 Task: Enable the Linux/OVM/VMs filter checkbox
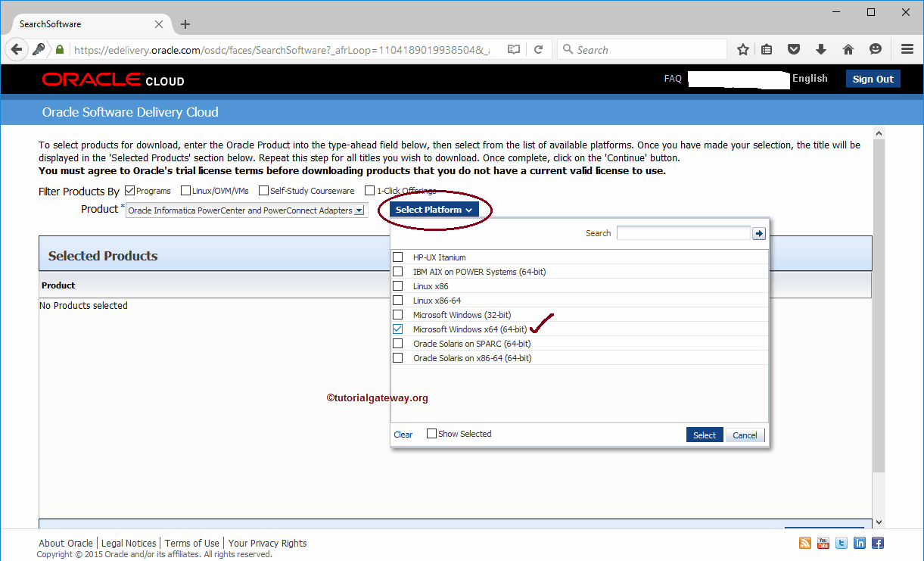click(185, 191)
